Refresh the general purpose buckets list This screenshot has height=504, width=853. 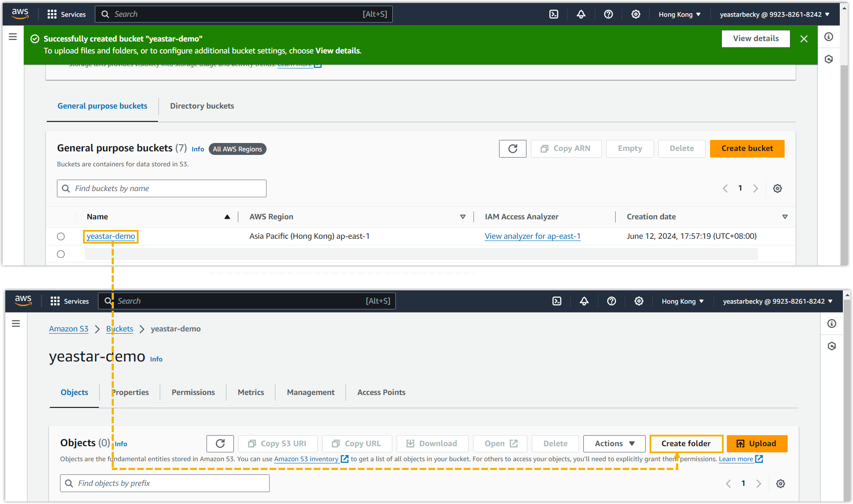click(512, 149)
